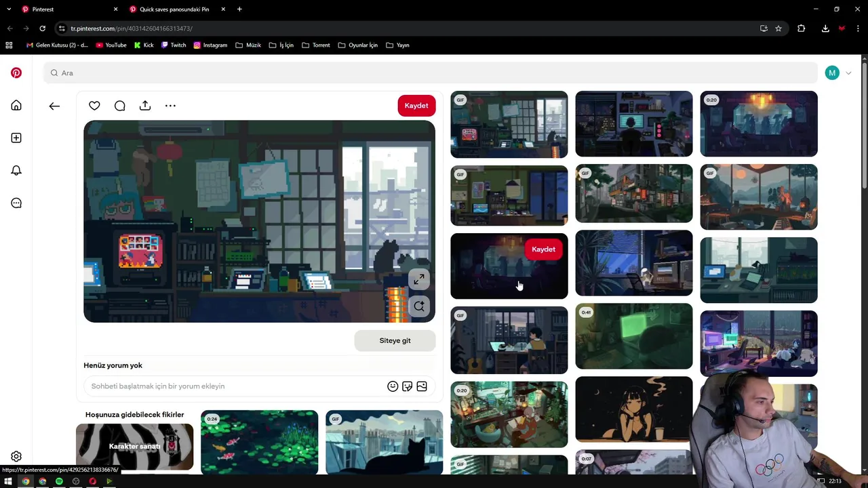Open the anime girl with coffee pin
This screenshot has width=868, height=488.
[634, 409]
